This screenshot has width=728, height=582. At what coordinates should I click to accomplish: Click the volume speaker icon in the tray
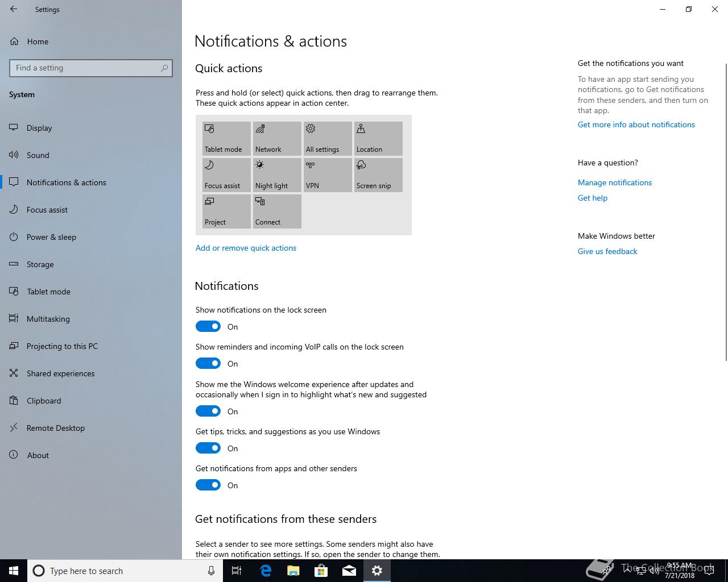(x=655, y=571)
